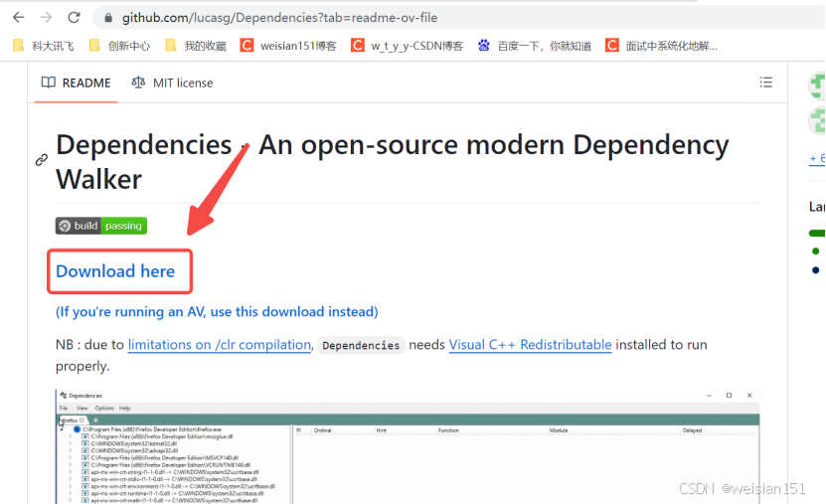This screenshot has height=504, width=826.
Task: Open the 面试中系统化地解... bookmark
Action: click(x=661, y=46)
